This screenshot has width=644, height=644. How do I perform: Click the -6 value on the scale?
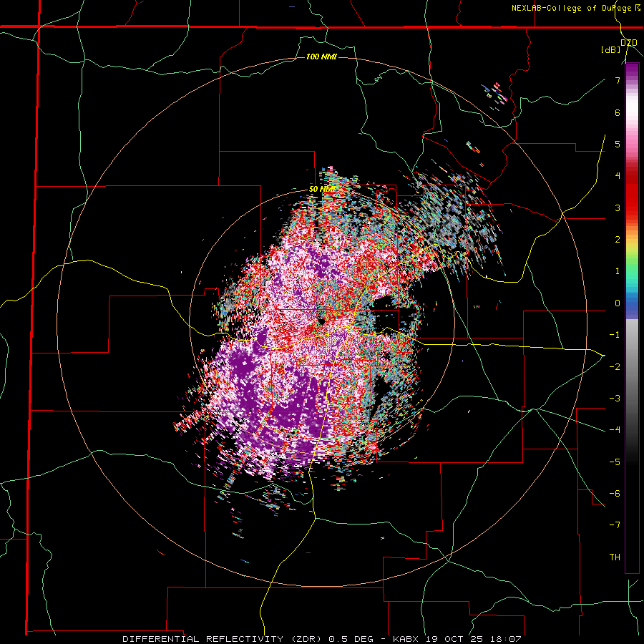click(x=615, y=494)
